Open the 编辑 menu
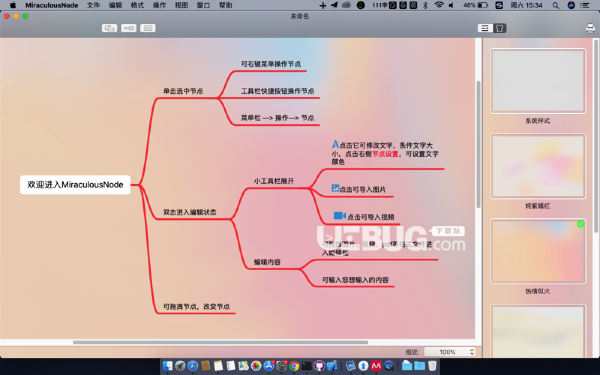The width and height of the screenshot is (600, 375). click(115, 5)
